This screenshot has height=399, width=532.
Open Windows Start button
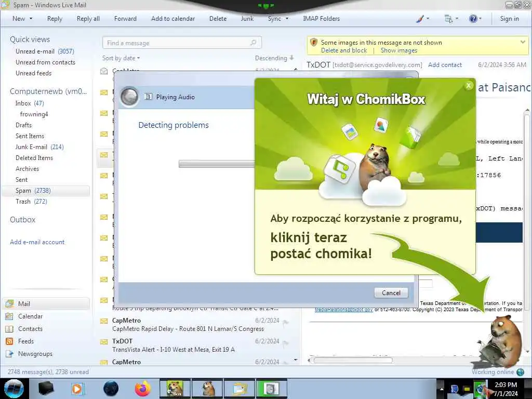pos(14,389)
